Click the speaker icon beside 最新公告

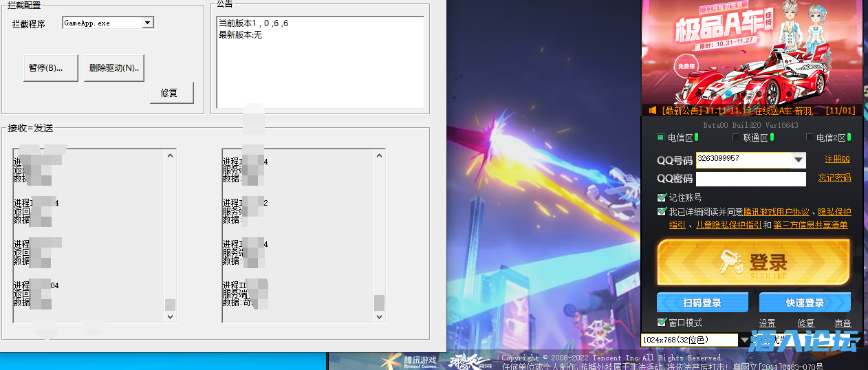653,110
